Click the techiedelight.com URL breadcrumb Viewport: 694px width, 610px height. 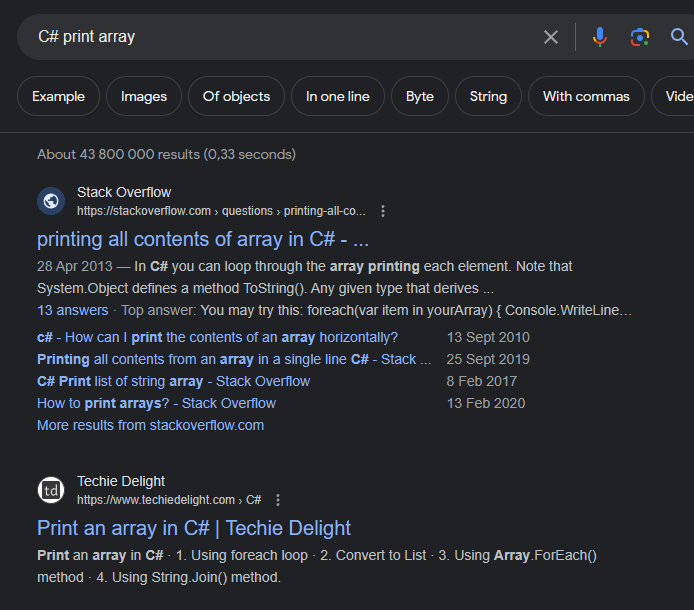point(169,500)
